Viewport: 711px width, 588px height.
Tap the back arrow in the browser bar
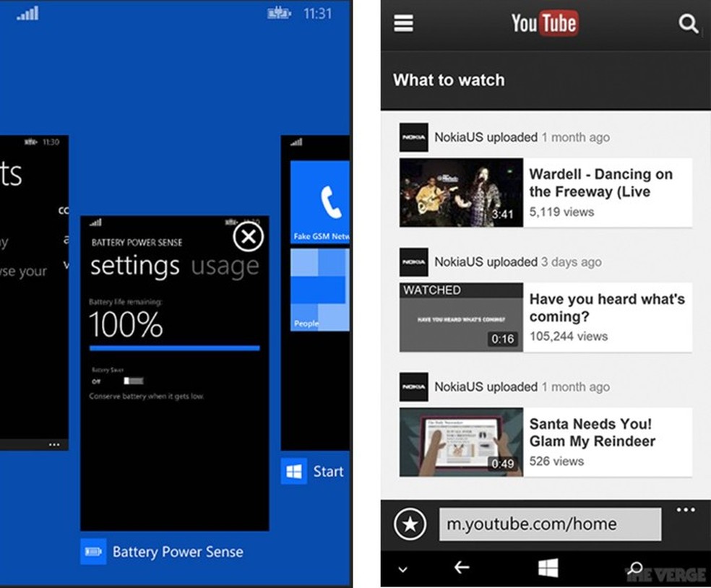(x=460, y=568)
